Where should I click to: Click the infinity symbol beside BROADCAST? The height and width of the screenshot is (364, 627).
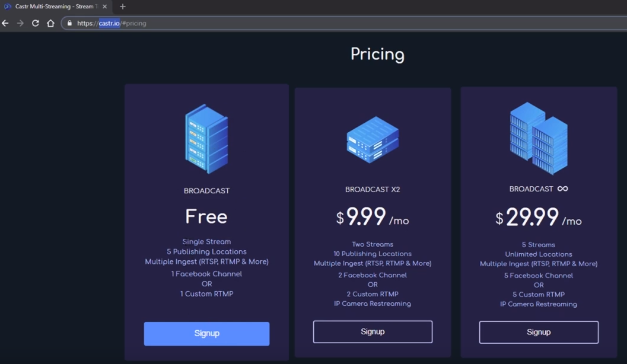pyautogui.click(x=562, y=189)
